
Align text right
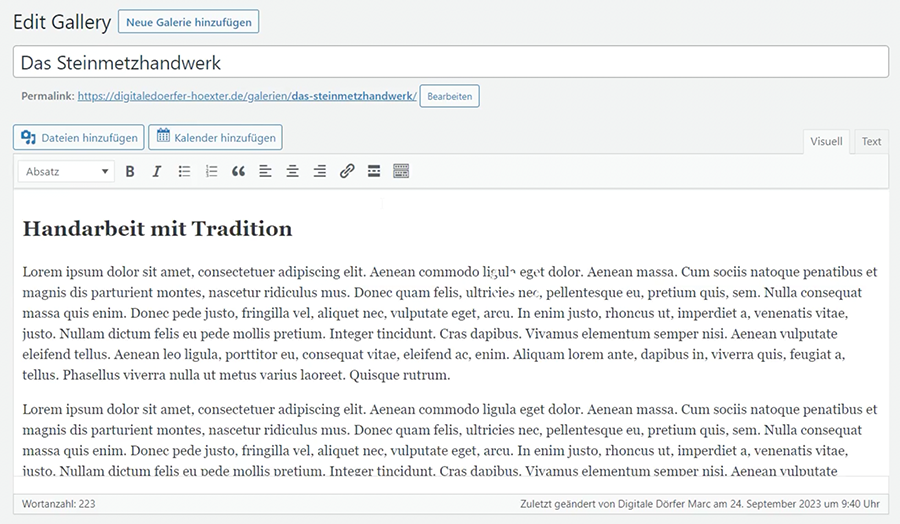tap(319, 172)
